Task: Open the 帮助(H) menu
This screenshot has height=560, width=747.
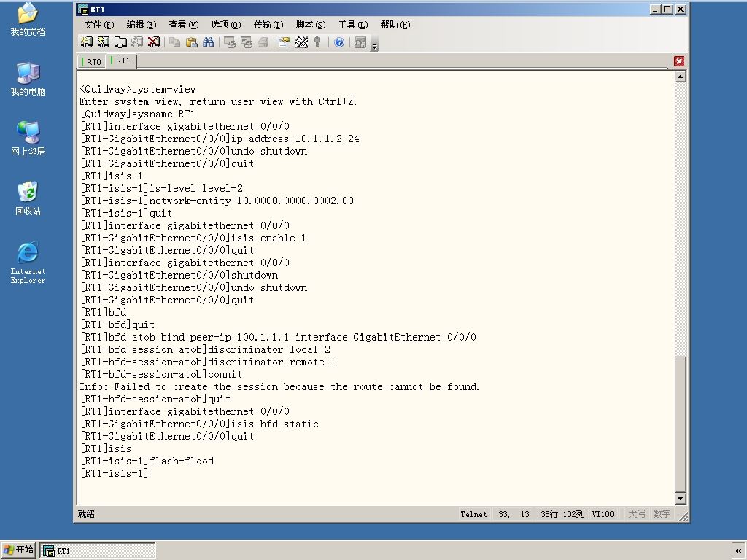Action: [x=395, y=25]
